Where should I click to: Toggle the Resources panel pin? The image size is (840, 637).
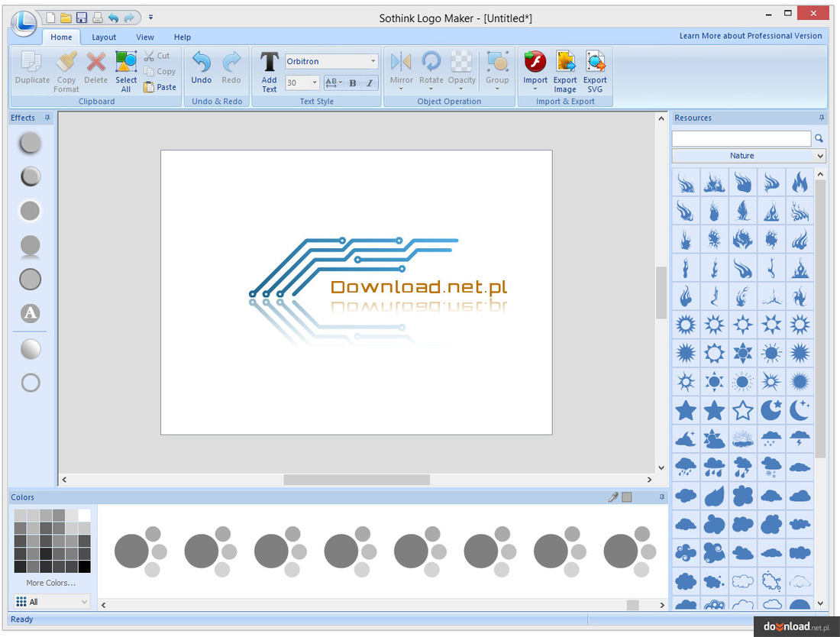(822, 118)
